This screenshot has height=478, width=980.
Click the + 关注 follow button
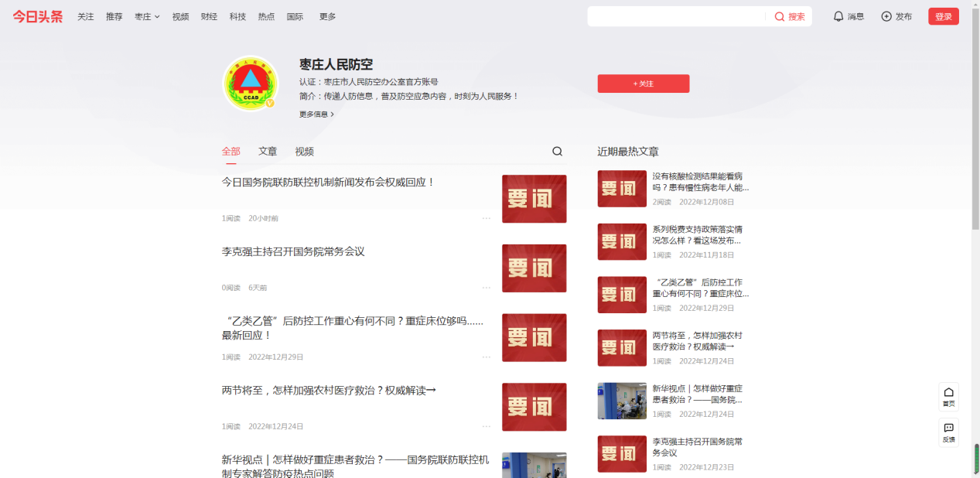coord(644,84)
